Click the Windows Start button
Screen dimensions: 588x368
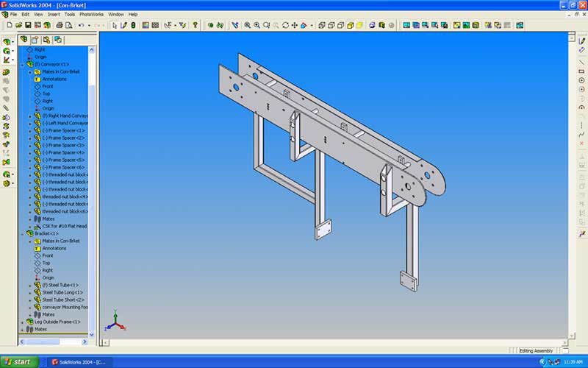(x=19, y=362)
